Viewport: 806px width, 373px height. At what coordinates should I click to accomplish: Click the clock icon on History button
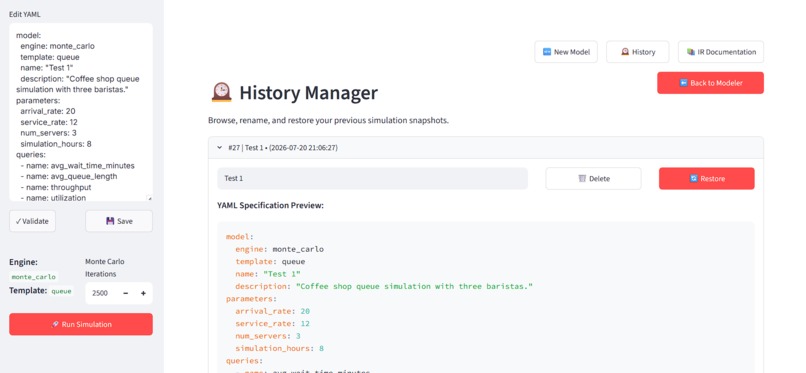click(625, 52)
